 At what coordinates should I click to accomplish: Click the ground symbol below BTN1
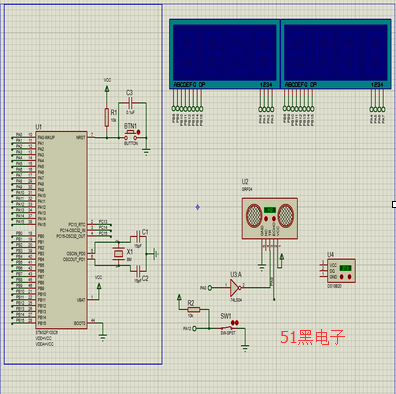click(146, 152)
